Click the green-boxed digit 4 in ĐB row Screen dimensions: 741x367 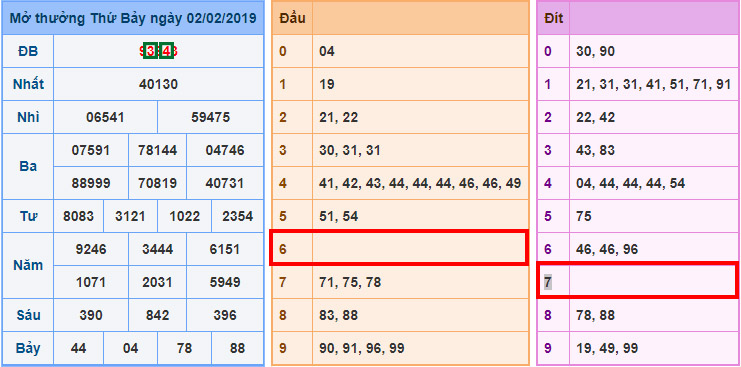[166, 51]
